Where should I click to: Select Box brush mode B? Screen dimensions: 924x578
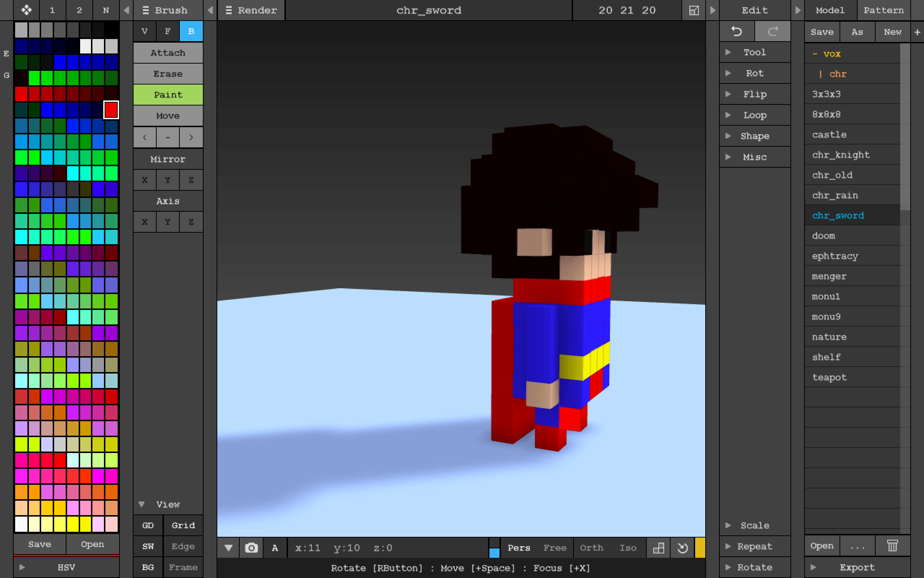(x=191, y=31)
